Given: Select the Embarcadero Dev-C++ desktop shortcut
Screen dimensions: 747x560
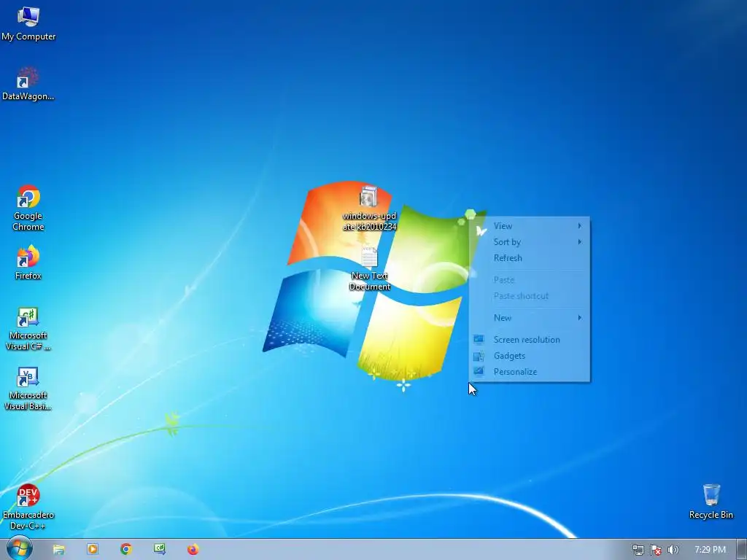Looking at the screenshot, I should click(28, 507).
